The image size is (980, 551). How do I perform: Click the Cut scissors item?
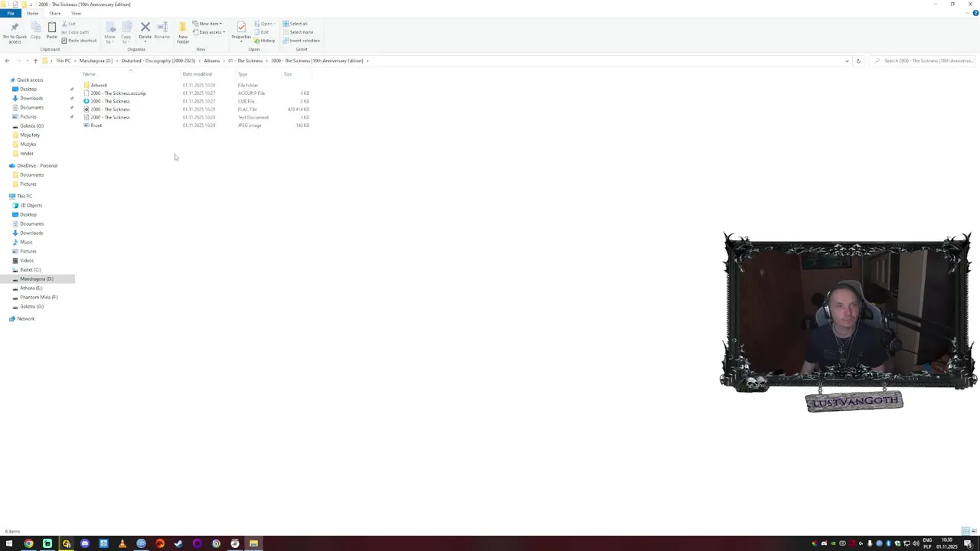coord(70,24)
